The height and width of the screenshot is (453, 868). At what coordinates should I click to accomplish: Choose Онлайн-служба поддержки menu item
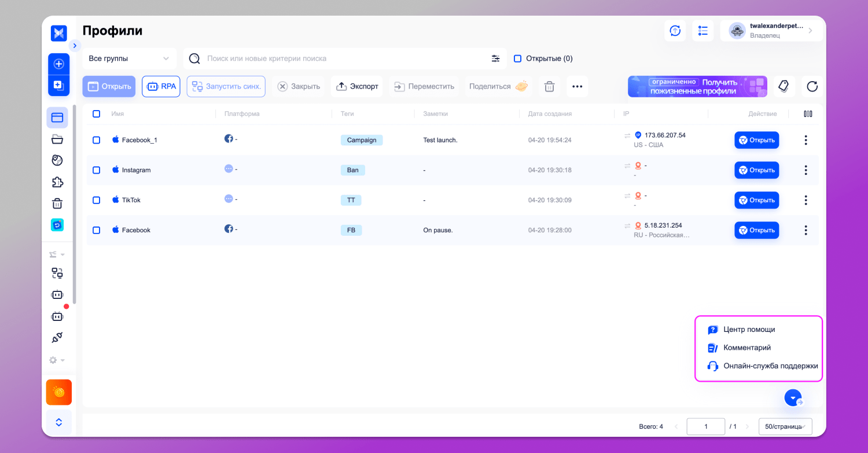click(x=770, y=366)
